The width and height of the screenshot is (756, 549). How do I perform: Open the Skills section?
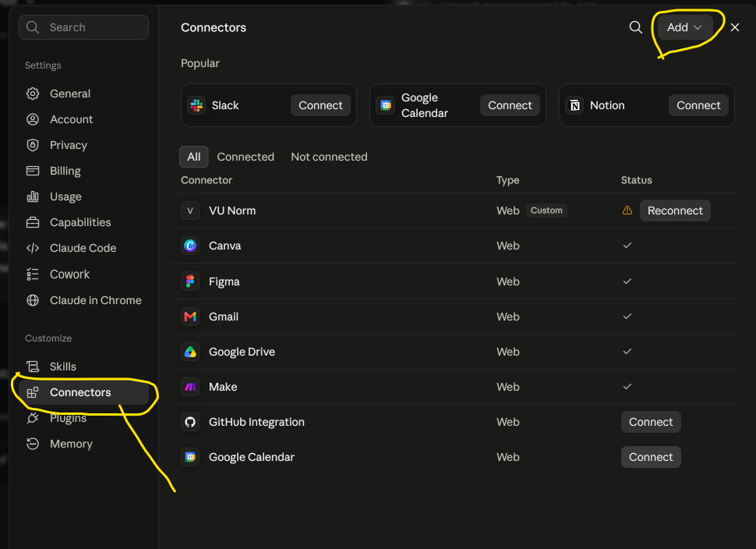[83, 367]
